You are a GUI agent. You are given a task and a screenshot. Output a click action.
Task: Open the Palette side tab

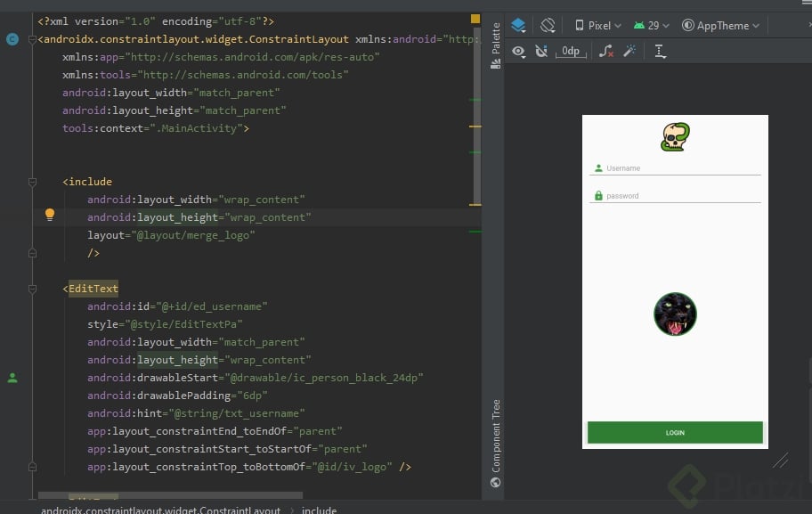[x=496, y=39]
